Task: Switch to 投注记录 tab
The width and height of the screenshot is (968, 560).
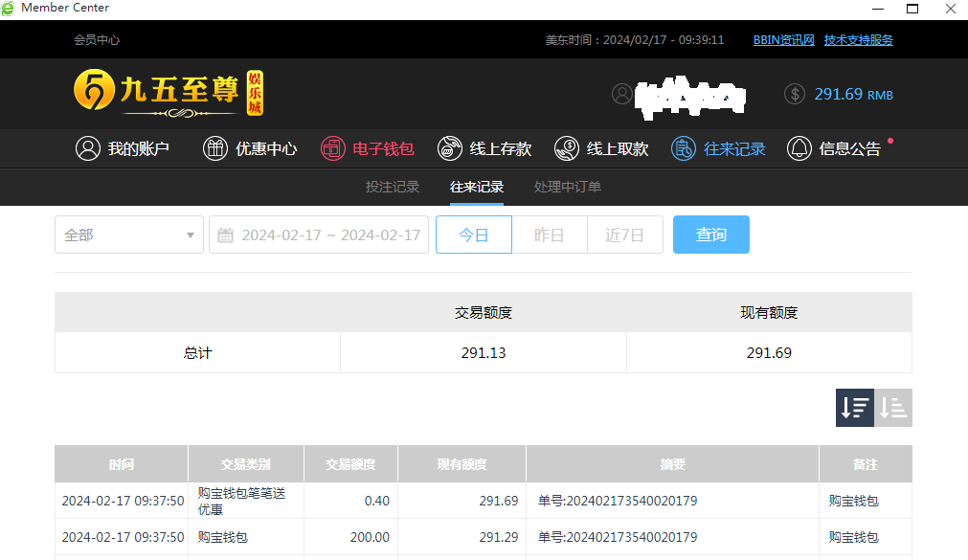Action: (x=392, y=187)
